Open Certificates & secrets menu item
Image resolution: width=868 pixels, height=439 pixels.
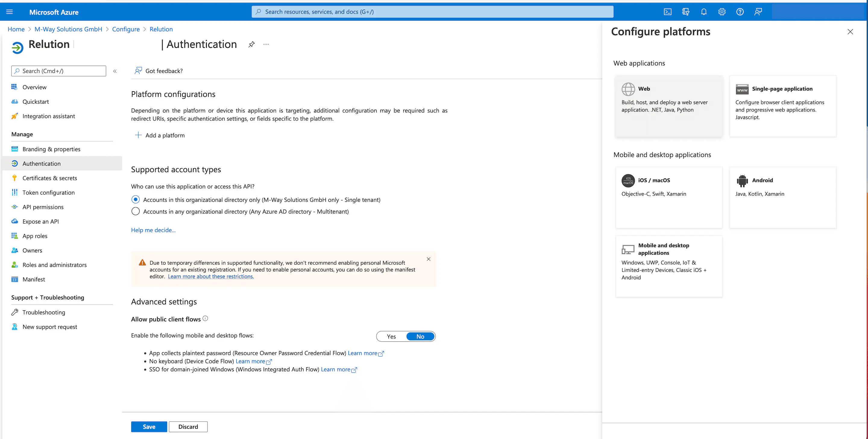[49, 178]
